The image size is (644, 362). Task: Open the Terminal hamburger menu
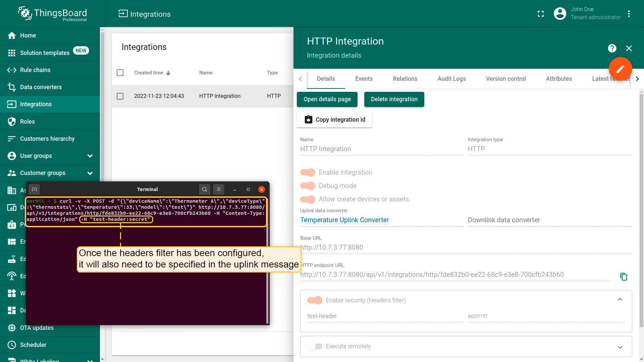tap(219, 189)
